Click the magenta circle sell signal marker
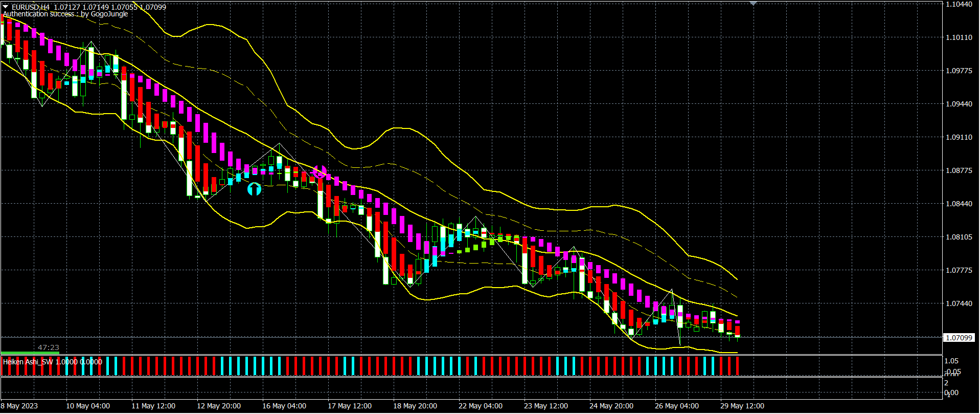 (x=320, y=172)
